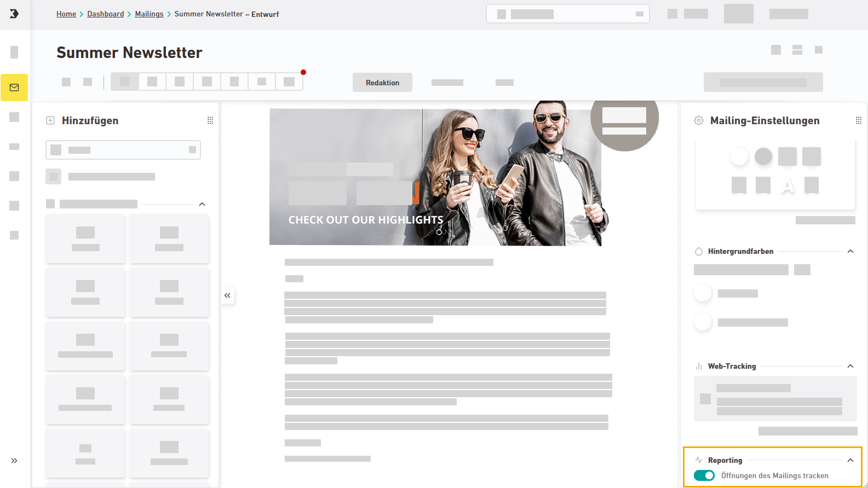Click the gear icon beside Mailing-Einstellungen
868x488 pixels.
tap(699, 120)
